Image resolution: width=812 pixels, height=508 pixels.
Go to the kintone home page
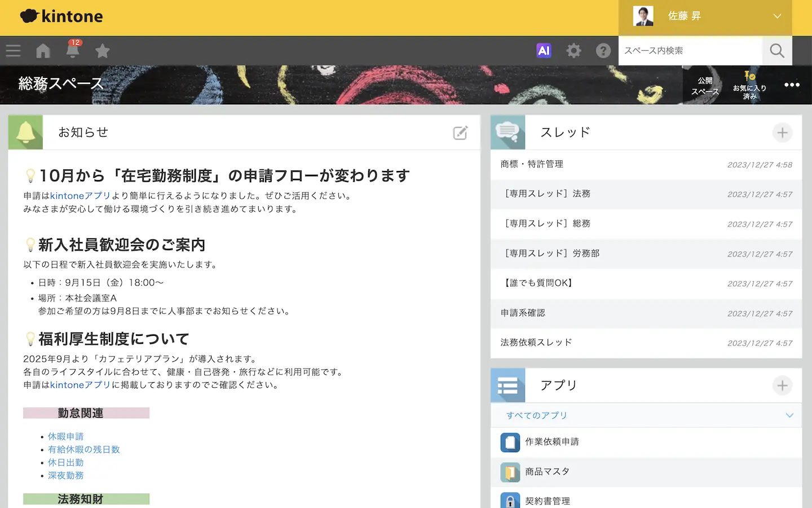pos(43,51)
